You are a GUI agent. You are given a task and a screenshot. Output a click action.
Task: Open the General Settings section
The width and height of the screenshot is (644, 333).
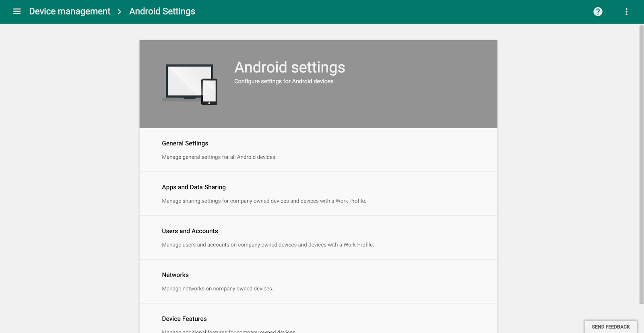click(x=318, y=150)
